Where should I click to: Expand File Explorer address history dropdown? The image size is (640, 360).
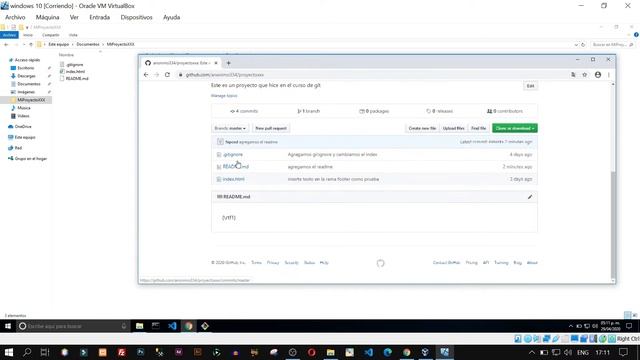576,44
